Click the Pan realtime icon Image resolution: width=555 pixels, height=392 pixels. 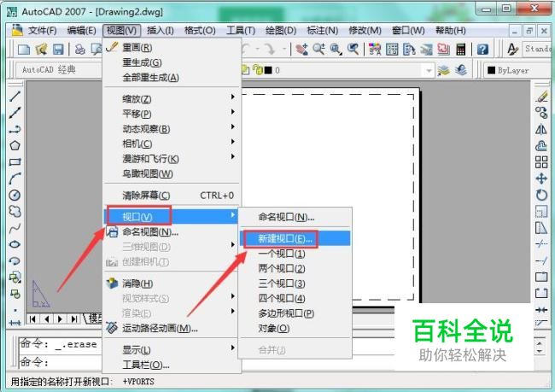(x=301, y=50)
